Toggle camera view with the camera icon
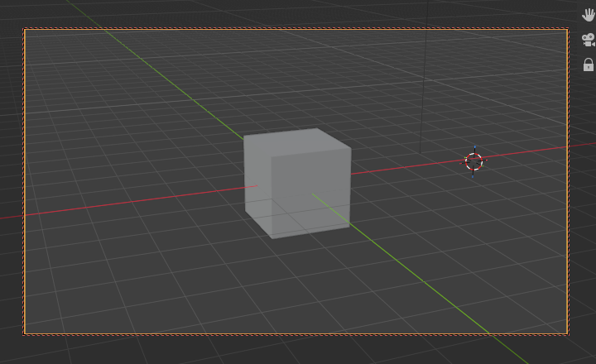Image resolution: width=596 pixels, height=364 pixels. click(x=588, y=40)
